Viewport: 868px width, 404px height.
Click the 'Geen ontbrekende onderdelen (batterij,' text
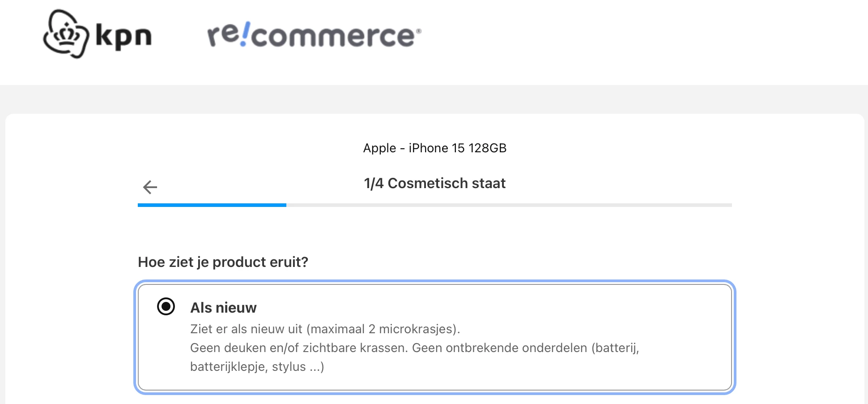(525, 348)
